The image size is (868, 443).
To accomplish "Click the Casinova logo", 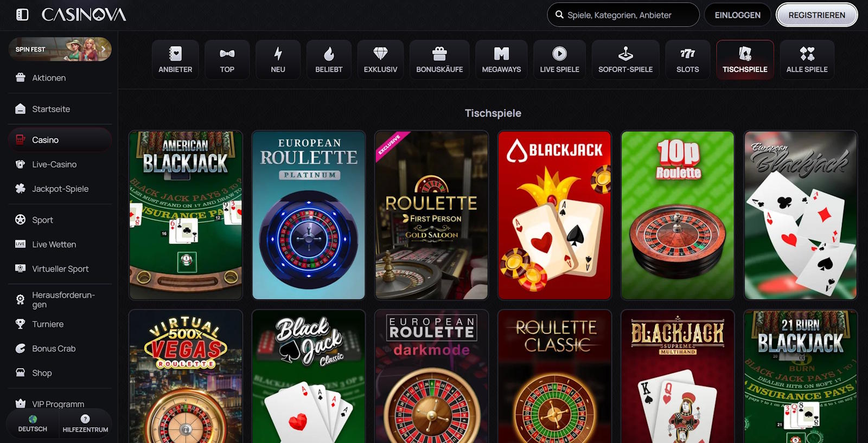I will pos(84,15).
